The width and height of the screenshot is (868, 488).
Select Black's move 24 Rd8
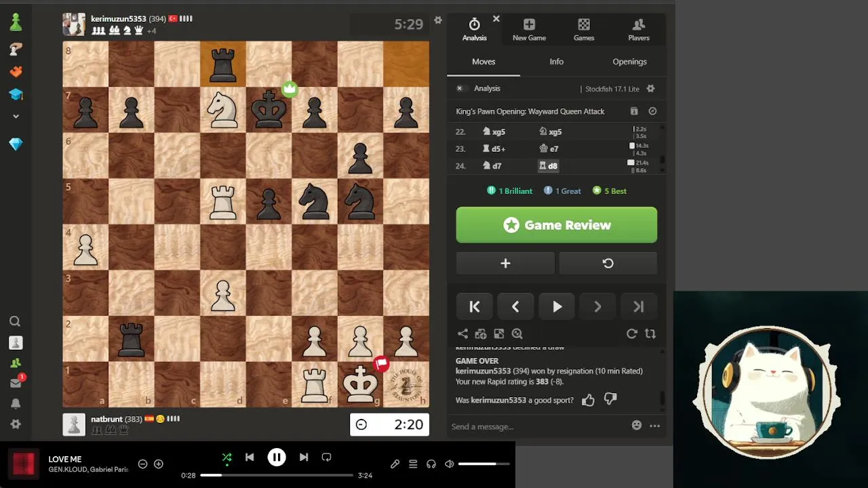548,166
